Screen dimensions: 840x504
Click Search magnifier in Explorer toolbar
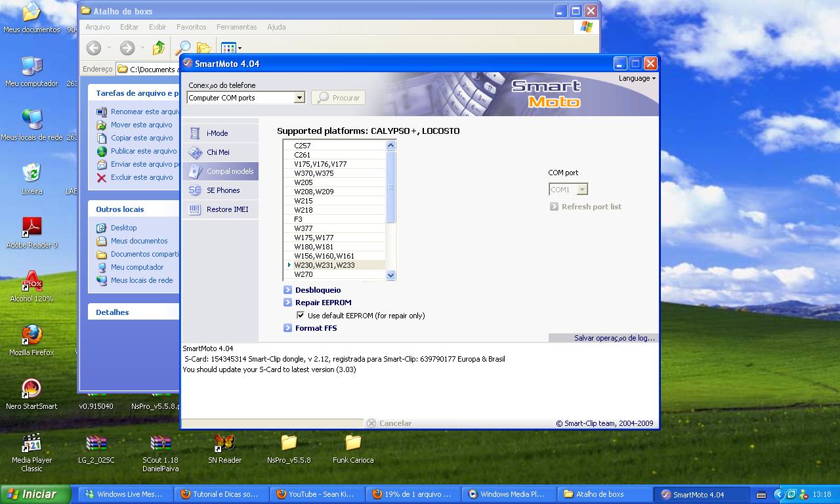pos(182,48)
